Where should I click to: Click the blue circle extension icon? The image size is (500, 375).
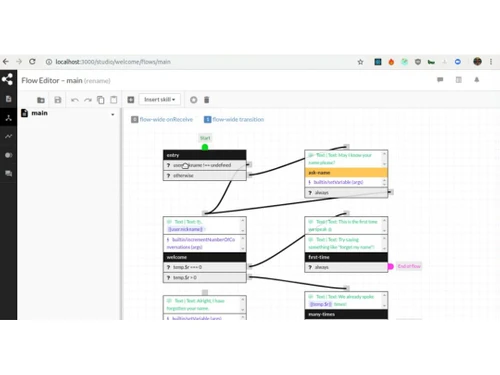tap(458, 62)
